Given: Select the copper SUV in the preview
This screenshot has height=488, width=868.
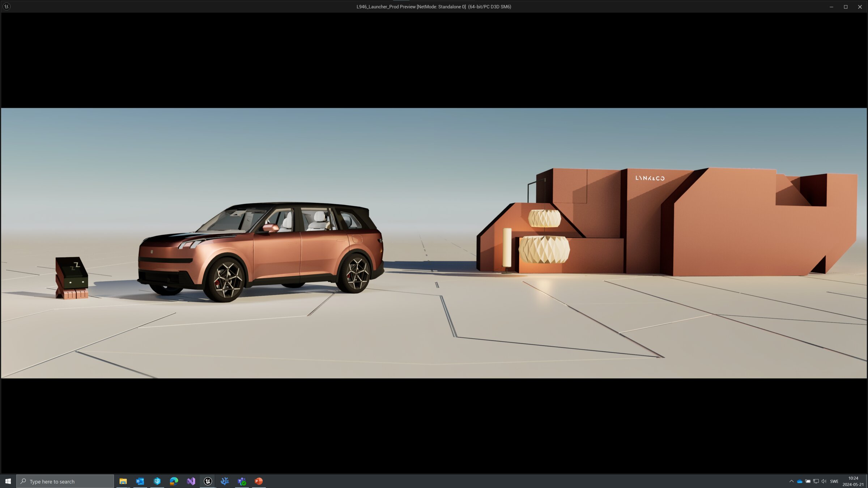Looking at the screenshot, I should click(x=260, y=252).
